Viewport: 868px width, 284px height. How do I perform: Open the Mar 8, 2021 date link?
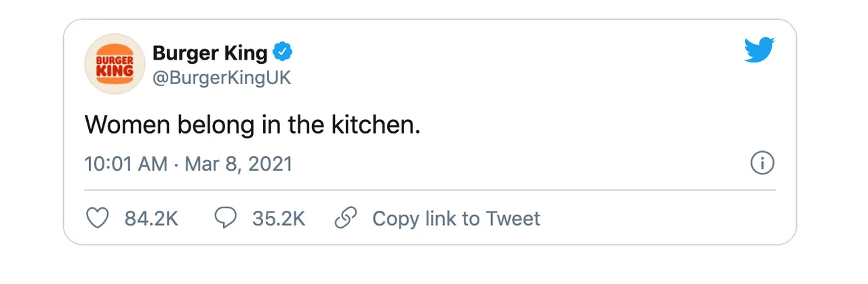click(239, 164)
